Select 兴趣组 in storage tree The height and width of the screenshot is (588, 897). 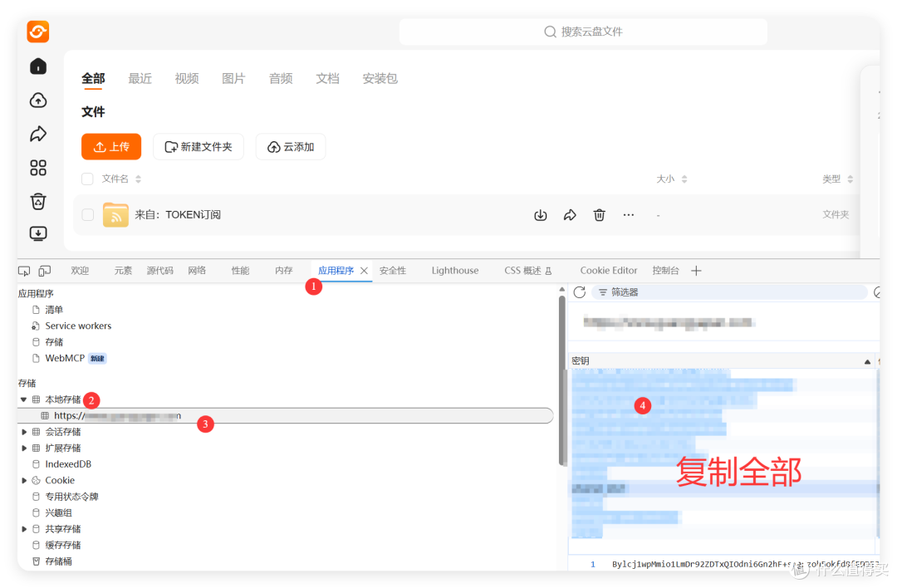click(x=59, y=513)
